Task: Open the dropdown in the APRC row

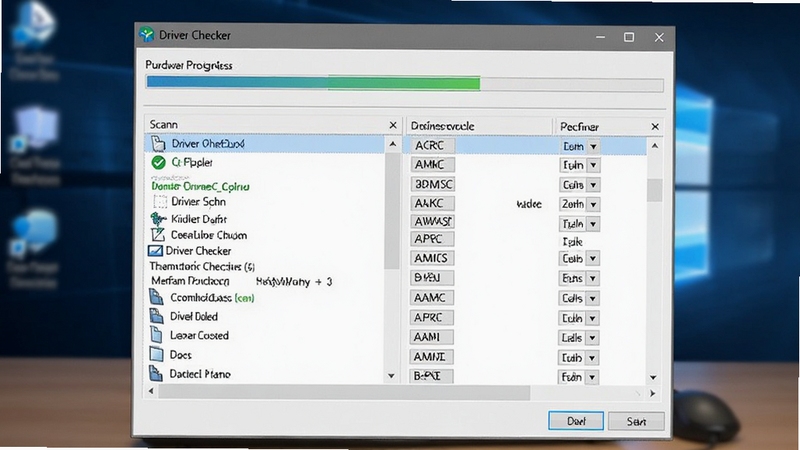Action: 593,318
